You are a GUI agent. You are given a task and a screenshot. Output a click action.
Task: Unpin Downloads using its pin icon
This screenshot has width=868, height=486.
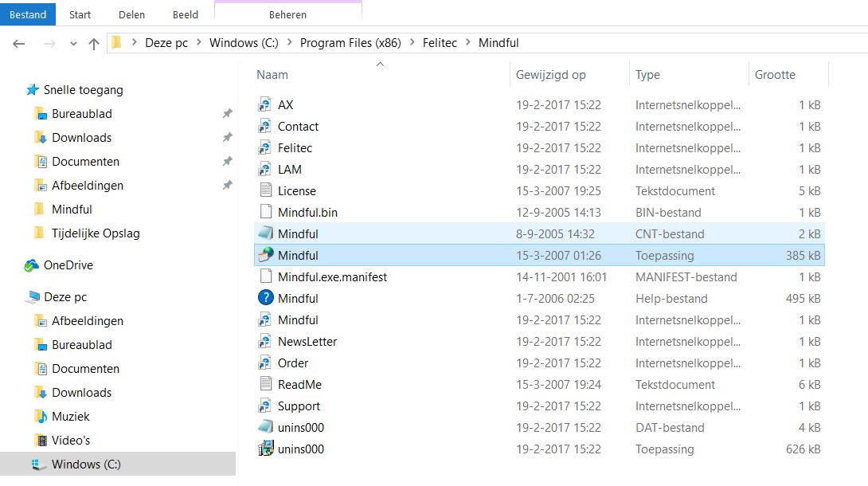(x=227, y=137)
